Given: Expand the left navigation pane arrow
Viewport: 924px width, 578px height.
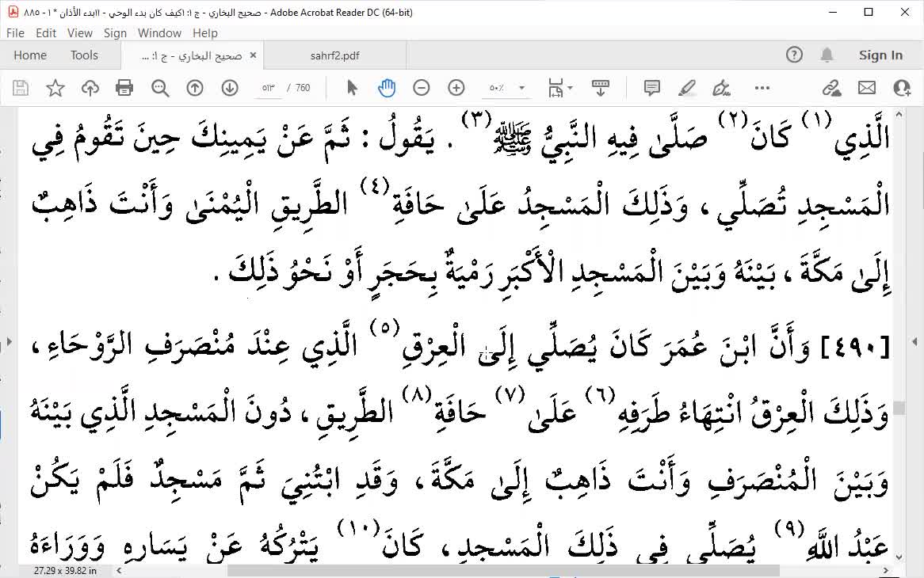Looking at the screenshot, I should click(x=9, y=341).
